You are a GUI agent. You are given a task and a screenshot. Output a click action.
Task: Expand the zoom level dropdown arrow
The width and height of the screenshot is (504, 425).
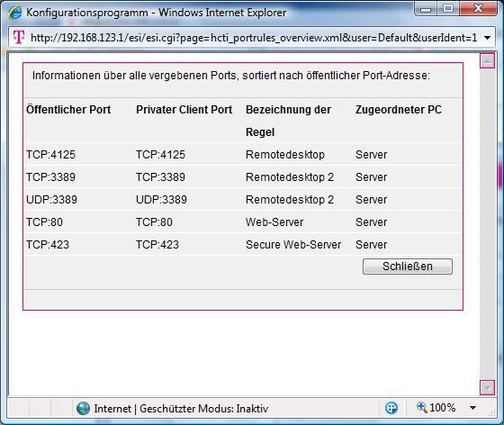(x=472, y=408)
